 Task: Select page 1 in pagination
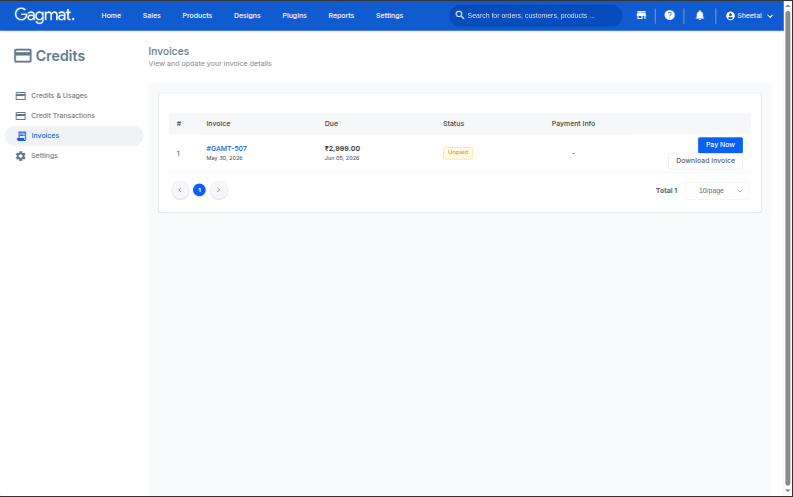199,190
